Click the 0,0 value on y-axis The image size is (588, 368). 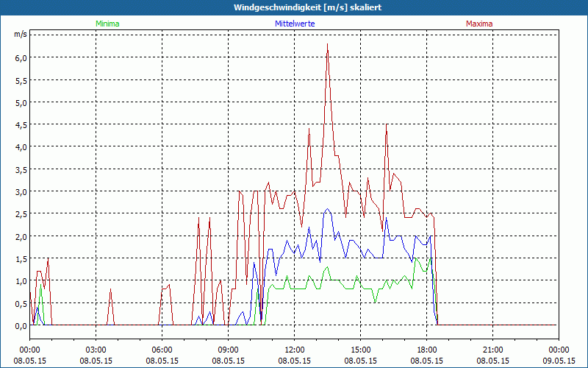[x=21, y=326]
